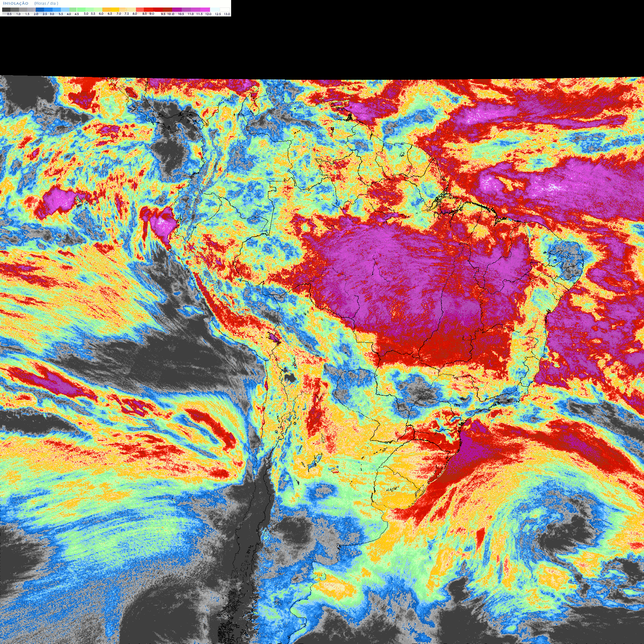Image resolution: width=644 pixels, height=644 pixels.
Task: Click the 12.0 legend value
Action: point(208,14)
